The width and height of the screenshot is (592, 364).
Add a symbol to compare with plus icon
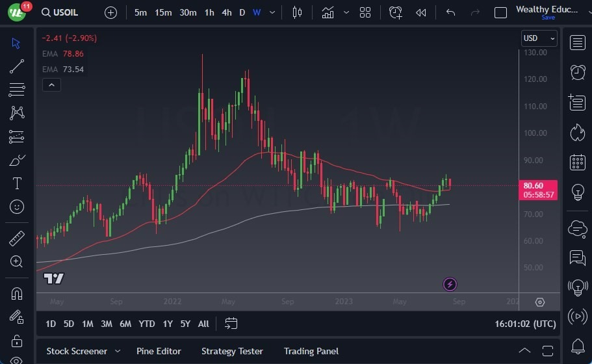tap(110, 13)
